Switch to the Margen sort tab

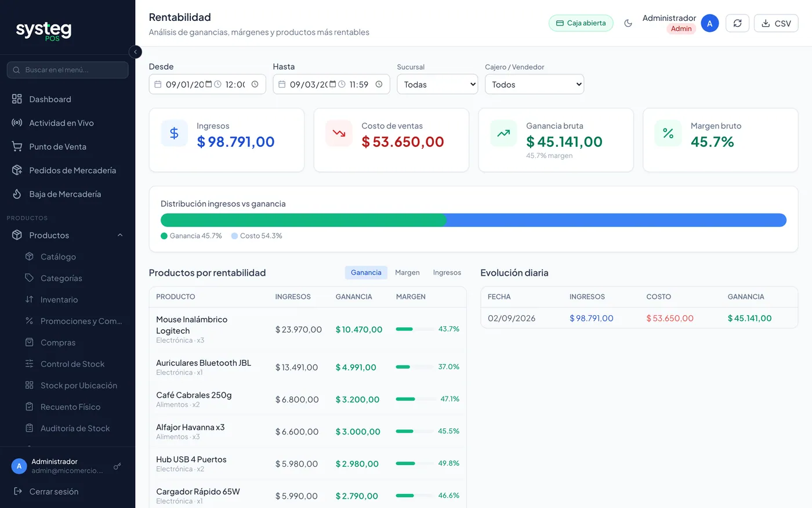pyautogui.click(x=407, y=272)
